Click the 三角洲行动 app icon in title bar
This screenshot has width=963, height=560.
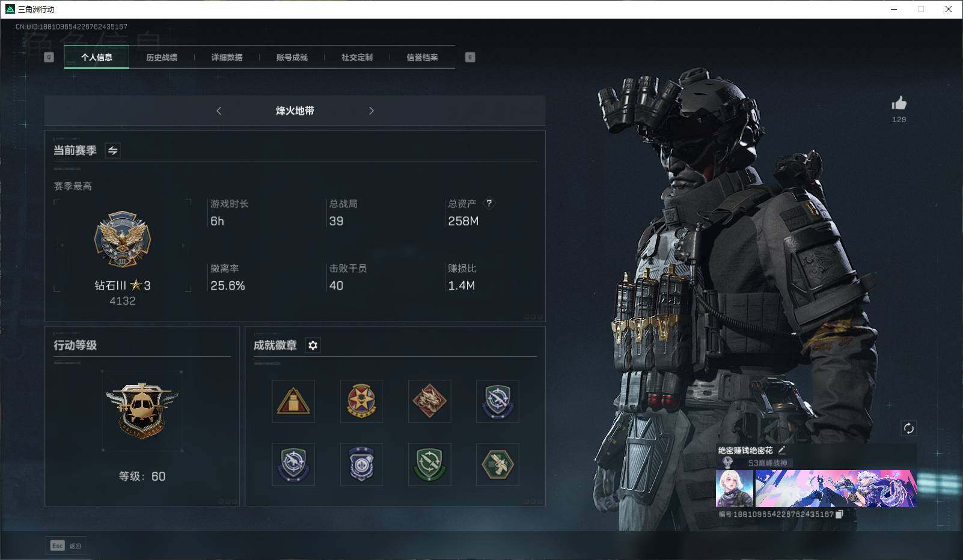[10, 9]
